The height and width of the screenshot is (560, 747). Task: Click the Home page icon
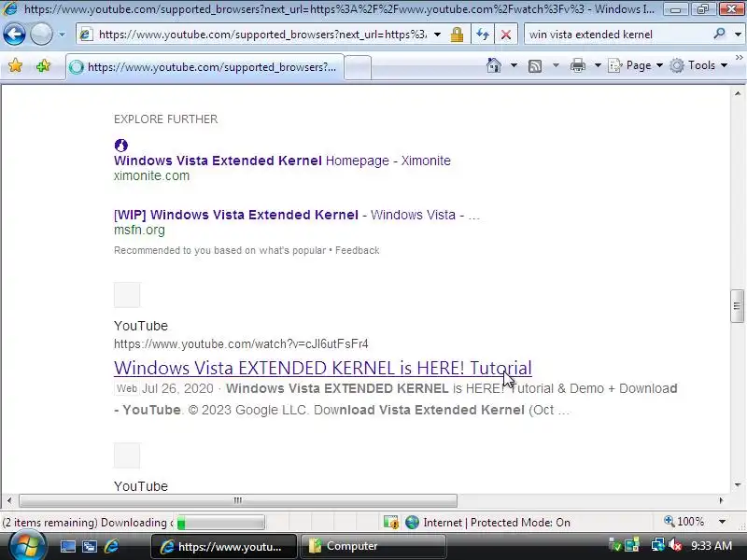click(494, 65)
